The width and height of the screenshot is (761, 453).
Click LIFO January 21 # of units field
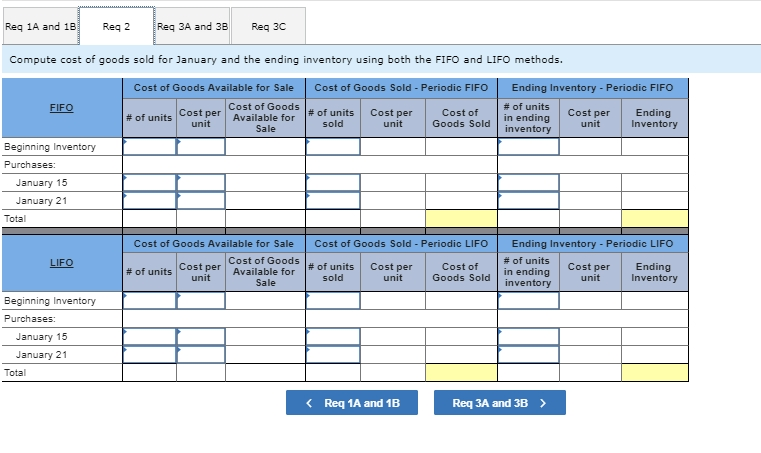(x=149, y=354)
